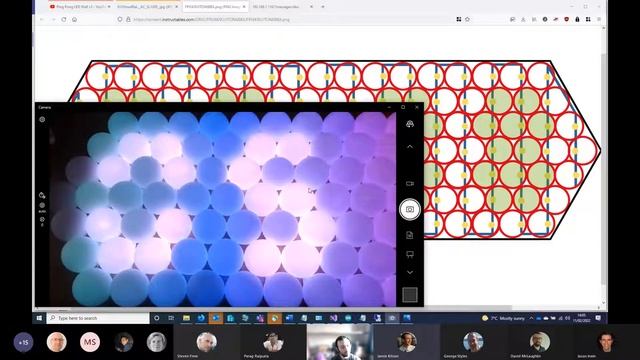Click the 'Type here to search' box

tap(98, 318)
